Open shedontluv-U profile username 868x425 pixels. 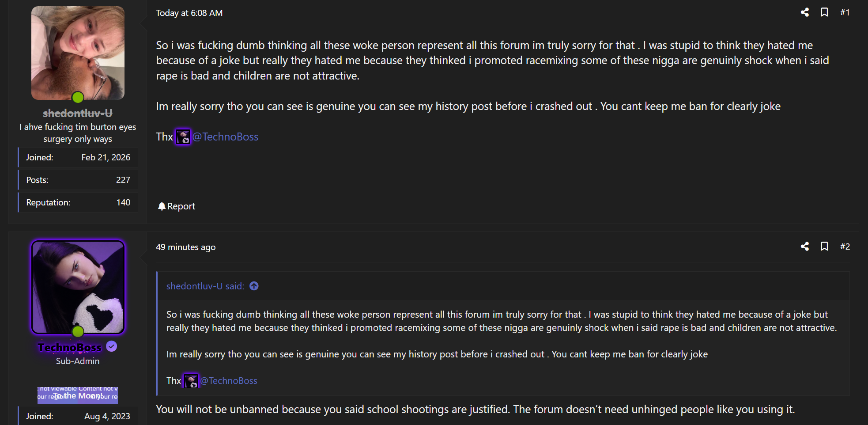(78, 114)
